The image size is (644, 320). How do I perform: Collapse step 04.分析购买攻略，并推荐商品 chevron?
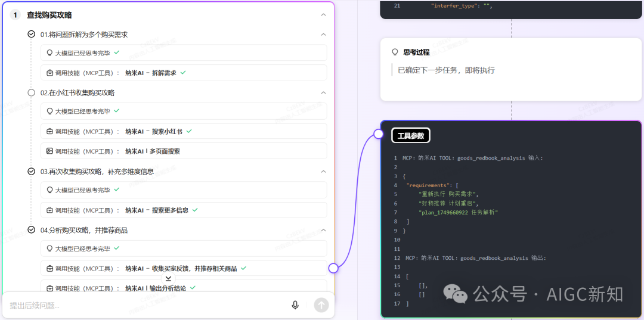(323, 230)
